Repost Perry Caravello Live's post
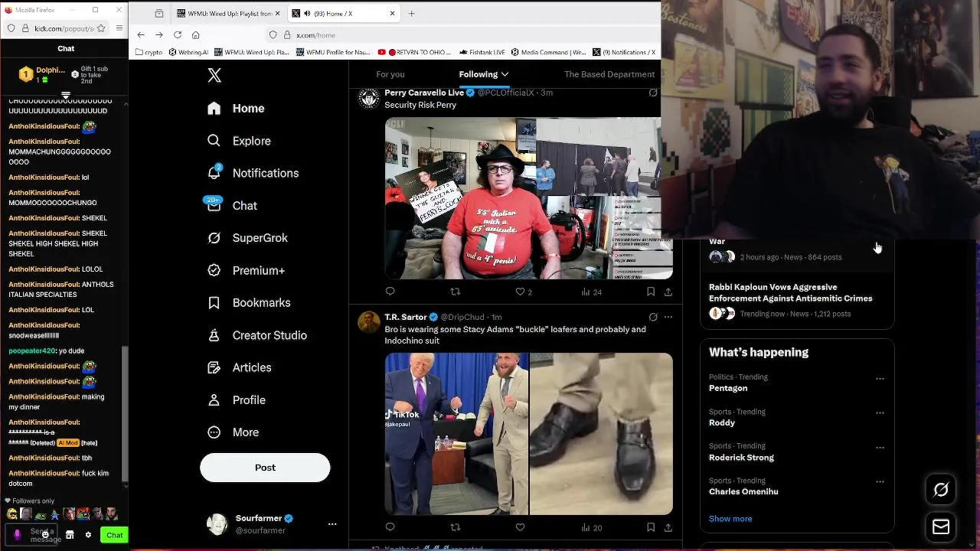Image resolution: width=980 pixels, height=551 pixels. tap(456, 292)
